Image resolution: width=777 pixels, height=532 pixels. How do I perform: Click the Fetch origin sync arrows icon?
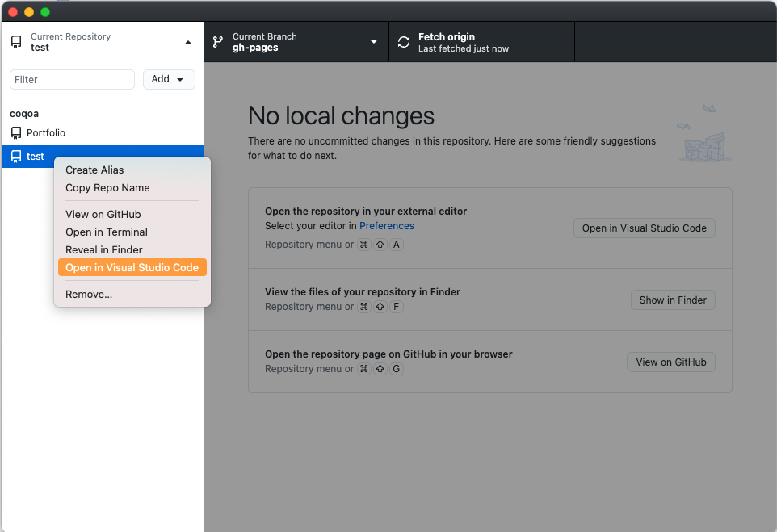click(404, 42)
